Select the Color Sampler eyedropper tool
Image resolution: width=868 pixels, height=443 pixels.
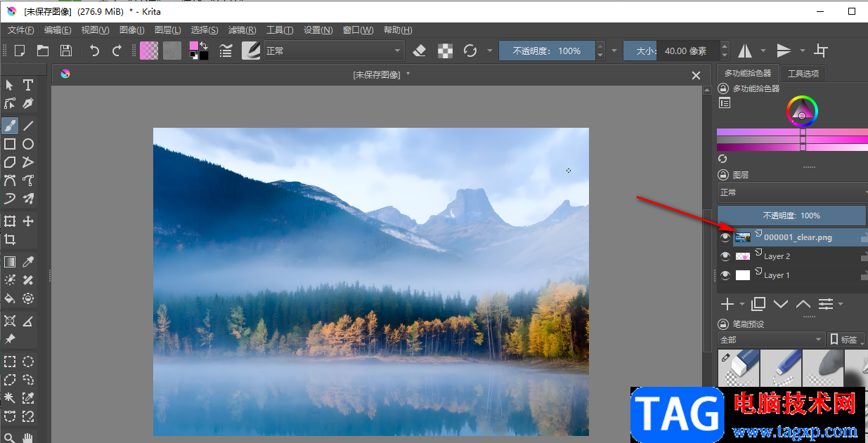28,262
